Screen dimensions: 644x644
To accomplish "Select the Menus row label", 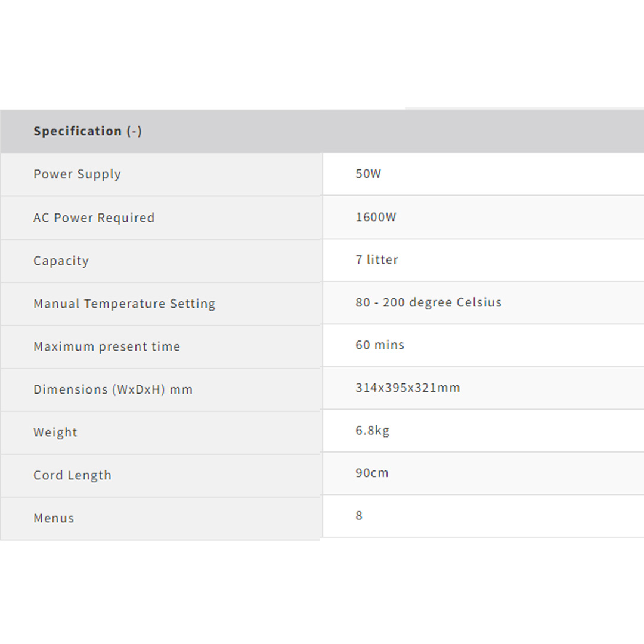I will pos(54,518).
